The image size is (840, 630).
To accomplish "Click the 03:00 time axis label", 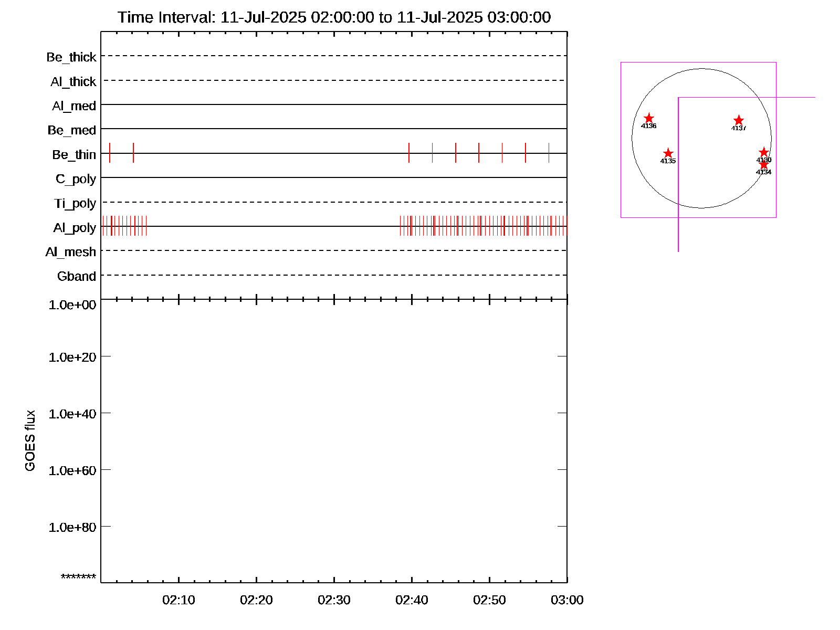I will [567, 600].
